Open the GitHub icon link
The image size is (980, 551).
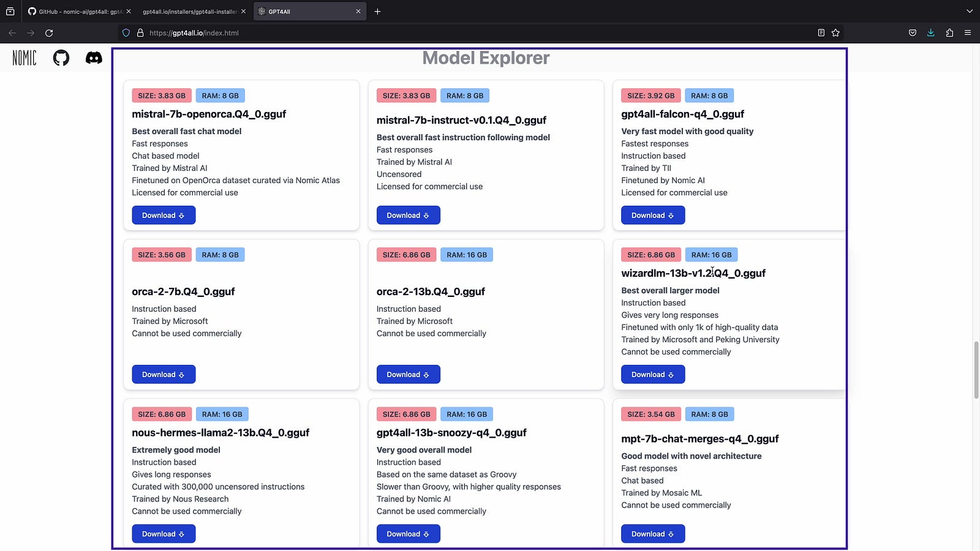61,58
